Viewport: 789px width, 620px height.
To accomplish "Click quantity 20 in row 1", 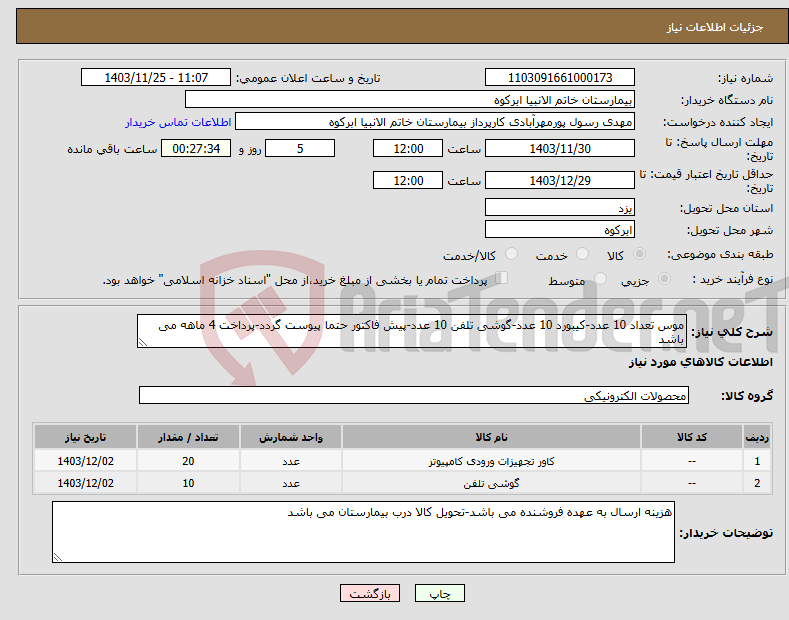I will (188, 461).
